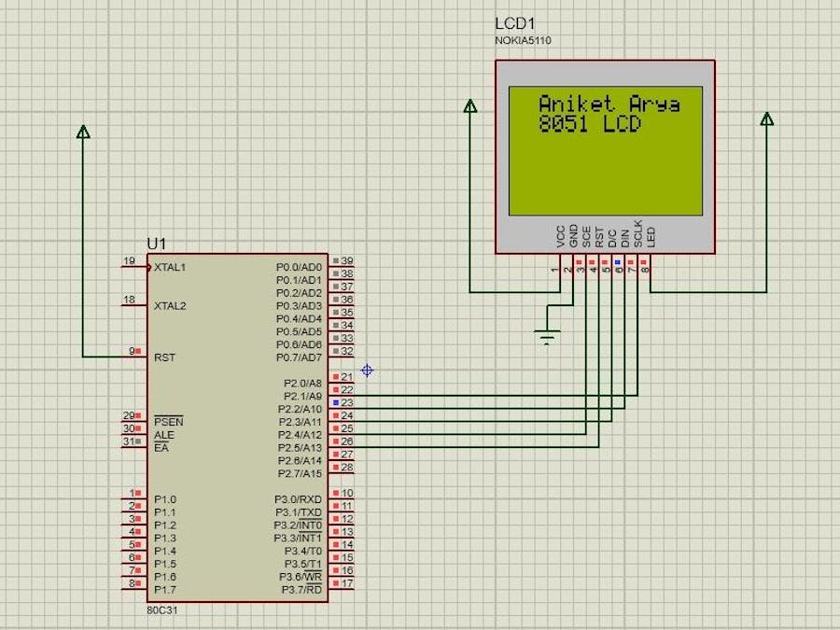Click the P3.7/RD pin label
Image resolution: width=840 pixels, height=630 pixels.
point(301,589)
